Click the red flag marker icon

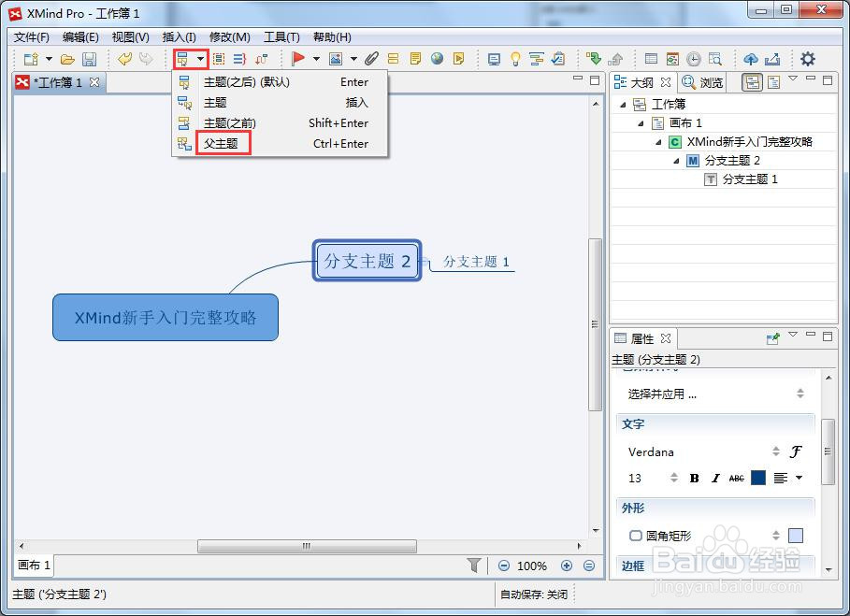[x=297, y=59]
